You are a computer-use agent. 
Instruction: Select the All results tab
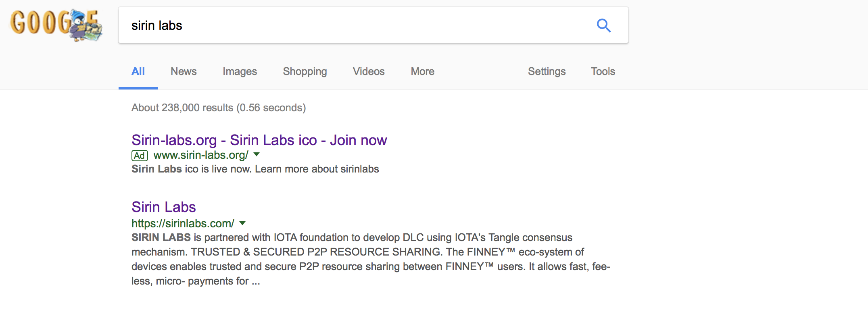(138, 71)
